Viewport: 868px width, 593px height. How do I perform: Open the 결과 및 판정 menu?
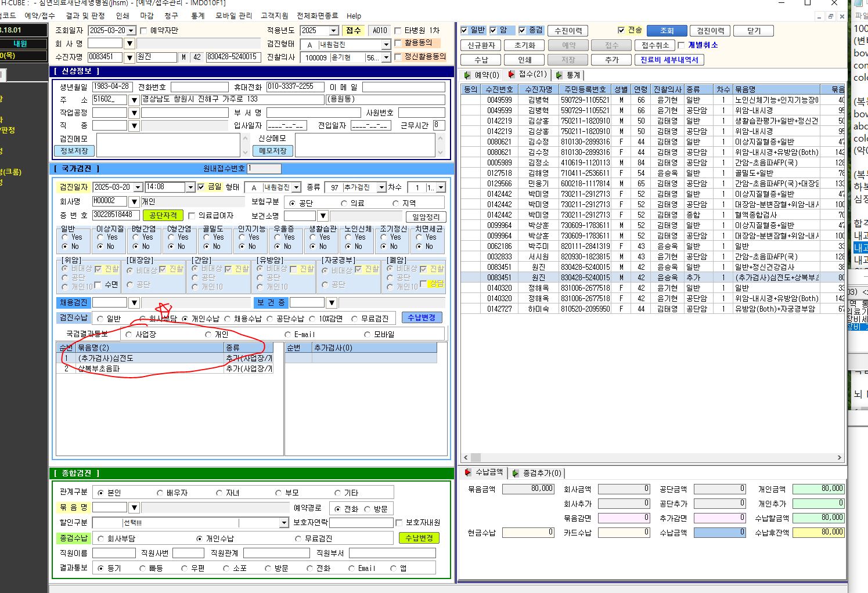point(85,16)
